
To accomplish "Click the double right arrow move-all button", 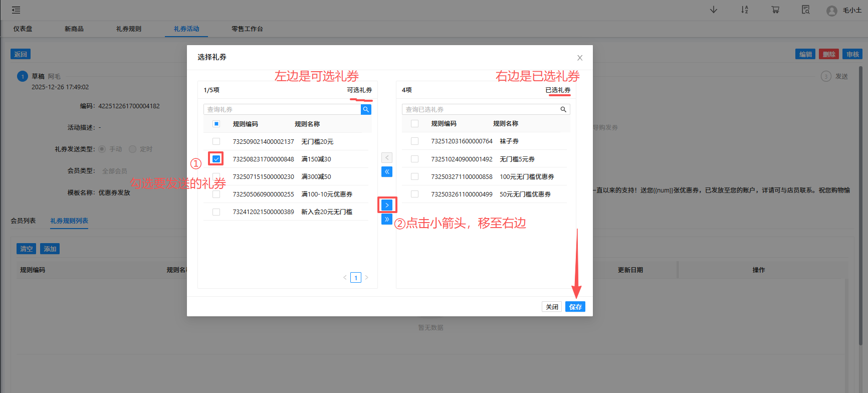I will tap(387, 219).
